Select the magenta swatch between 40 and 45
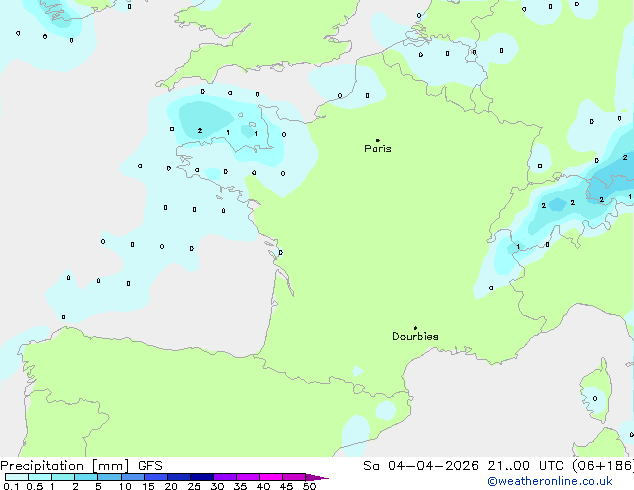Viewport: 634px width, 490px height. point(271,477)
